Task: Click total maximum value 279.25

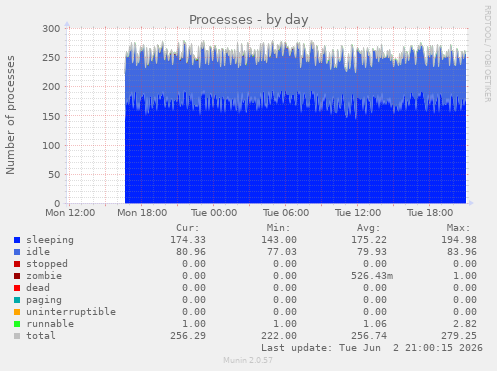Action: [459, 336]
